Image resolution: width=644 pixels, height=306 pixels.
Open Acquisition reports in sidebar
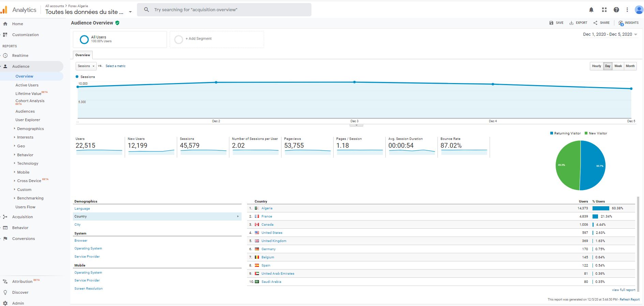pyautogui.click(x=22, y=217)
